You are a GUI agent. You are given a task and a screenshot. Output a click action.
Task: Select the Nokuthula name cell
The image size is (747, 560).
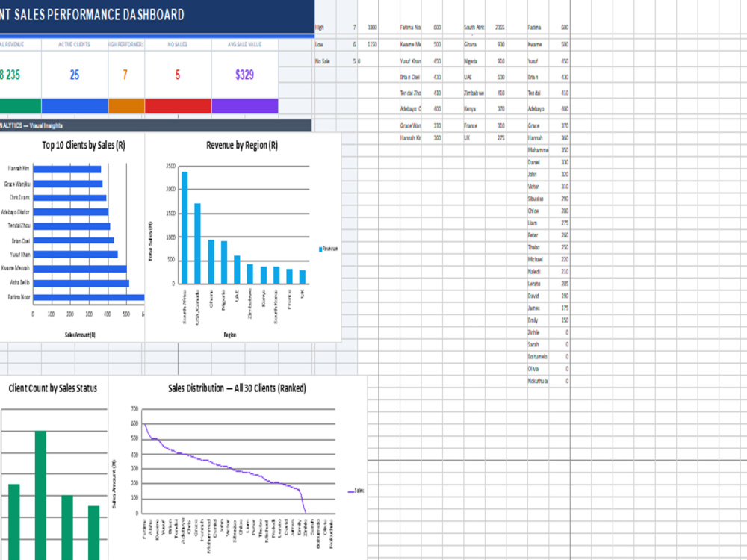538,381
